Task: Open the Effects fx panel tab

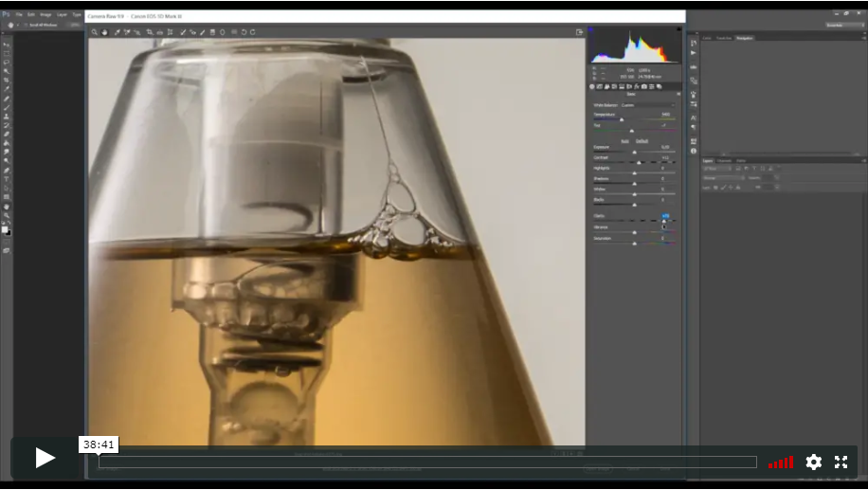Action: click(x=637, y=86)
